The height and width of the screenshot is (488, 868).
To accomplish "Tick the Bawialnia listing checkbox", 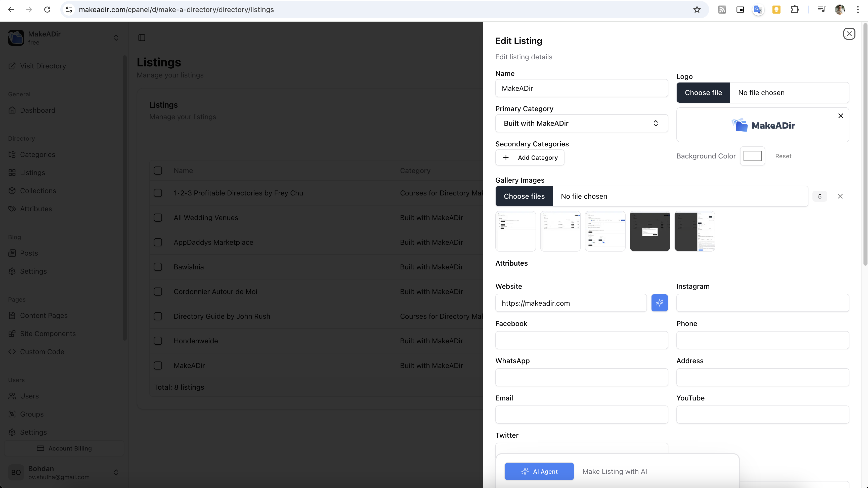I will click(x=158, y=267).
